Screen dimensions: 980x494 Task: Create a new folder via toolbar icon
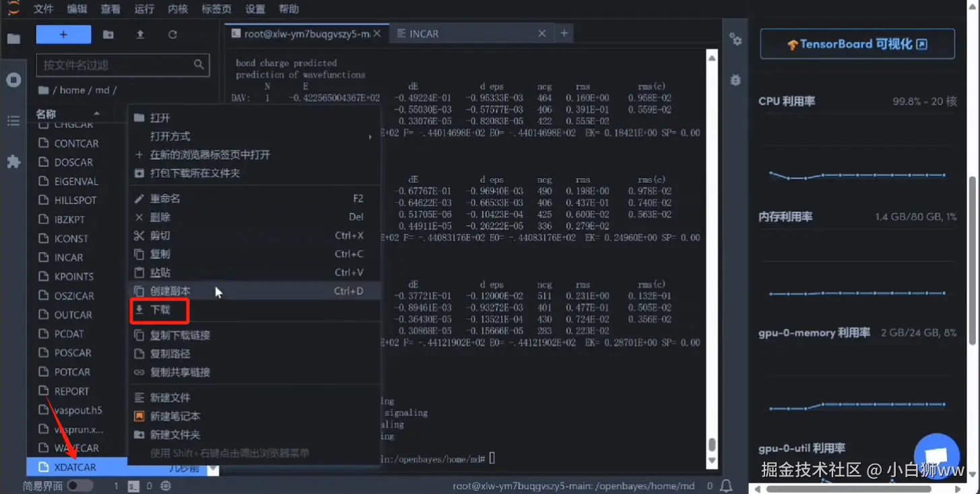[108, 34]
